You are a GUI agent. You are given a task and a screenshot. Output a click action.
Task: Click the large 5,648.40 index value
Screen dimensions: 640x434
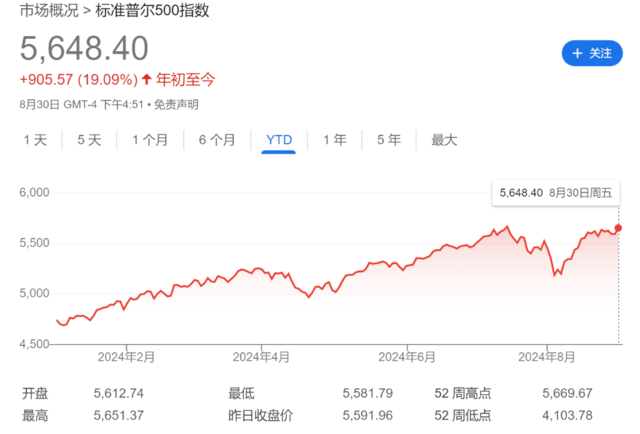(x=84, y=49)
